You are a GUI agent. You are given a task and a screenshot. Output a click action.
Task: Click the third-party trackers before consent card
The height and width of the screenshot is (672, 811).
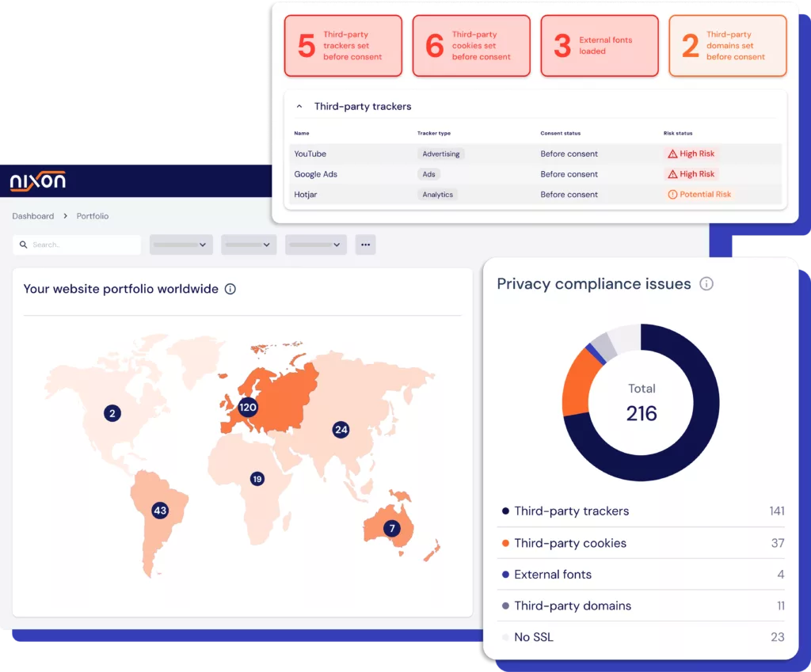[x=343, y=46]
